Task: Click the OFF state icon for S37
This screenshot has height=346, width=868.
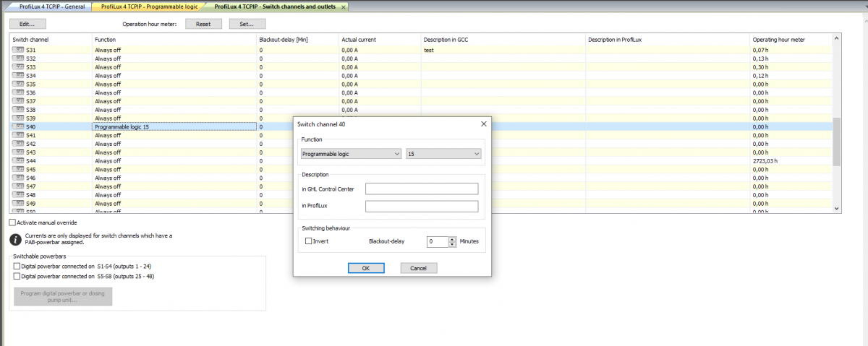Action: point(18,101)
